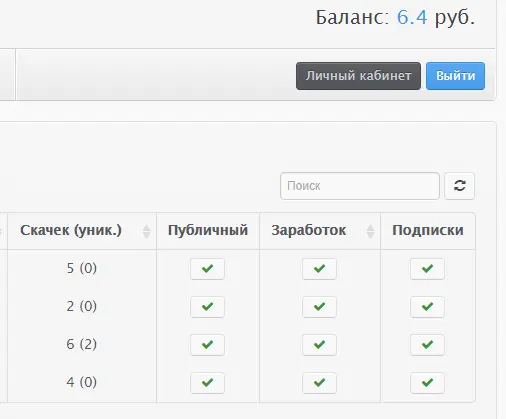Sort by Скачек (уник.) column arrows

(x=146, y=231)
